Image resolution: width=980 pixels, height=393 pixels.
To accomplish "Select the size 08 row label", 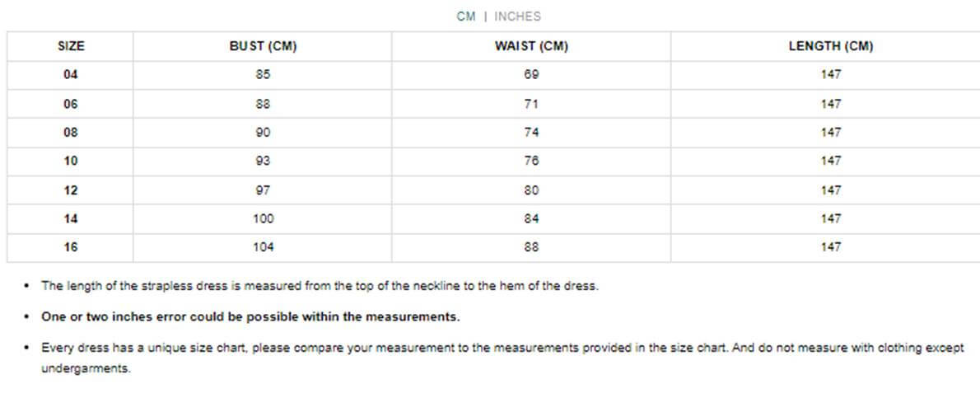I will click(71, 133).
